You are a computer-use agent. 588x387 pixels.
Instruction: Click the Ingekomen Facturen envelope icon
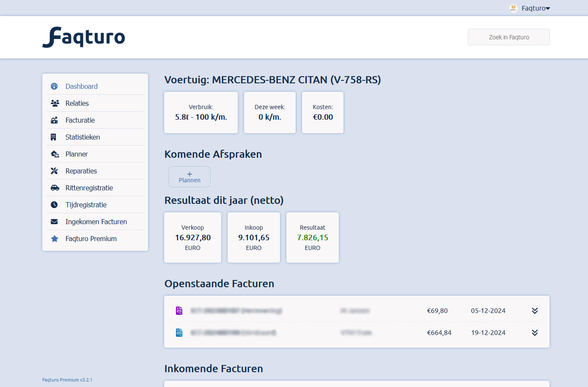pos(54,222)
